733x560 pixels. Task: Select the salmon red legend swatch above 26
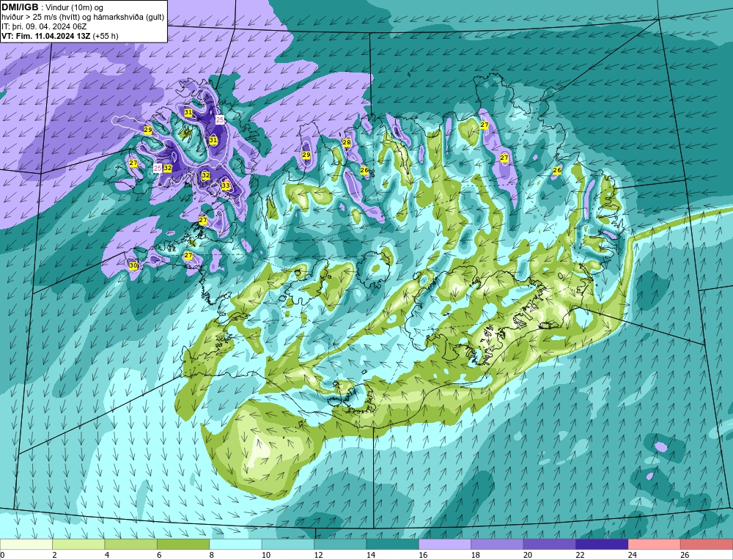pos(707,544)
